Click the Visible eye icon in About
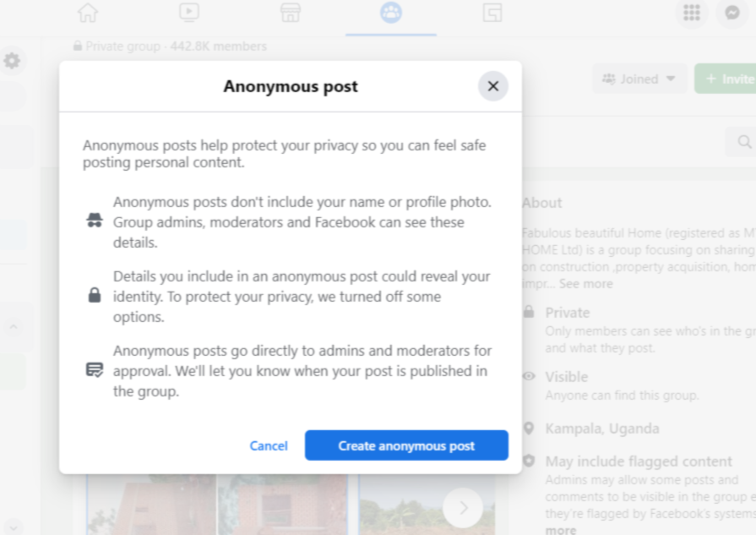Image resolution: width=756 pixels, height=535 pixels. pyautogui.click(x=529, y=376)
